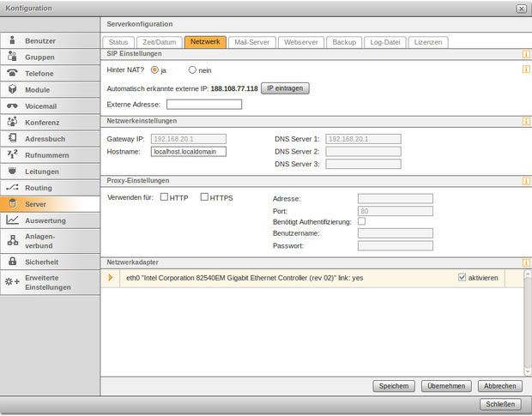Open the Backup tab
This screenshot has width=532, height=416.
pos(343,41)
